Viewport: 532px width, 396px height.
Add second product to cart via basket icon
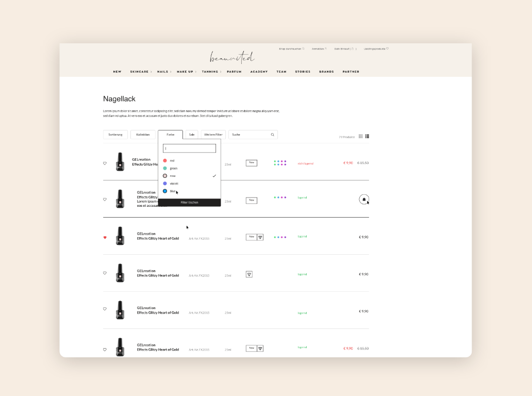pyautogui.click(x=364, y=200)
